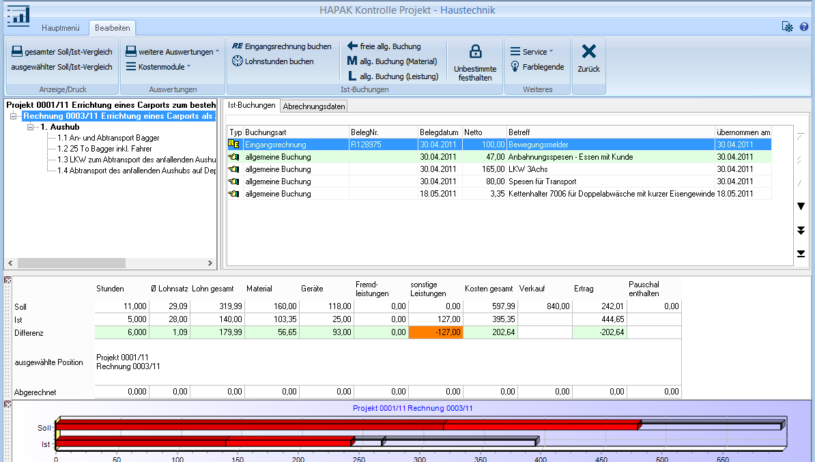Click freie allg. Buchung arrow
Viewport: 815px width, 462px height.
(x=352, y=46)
